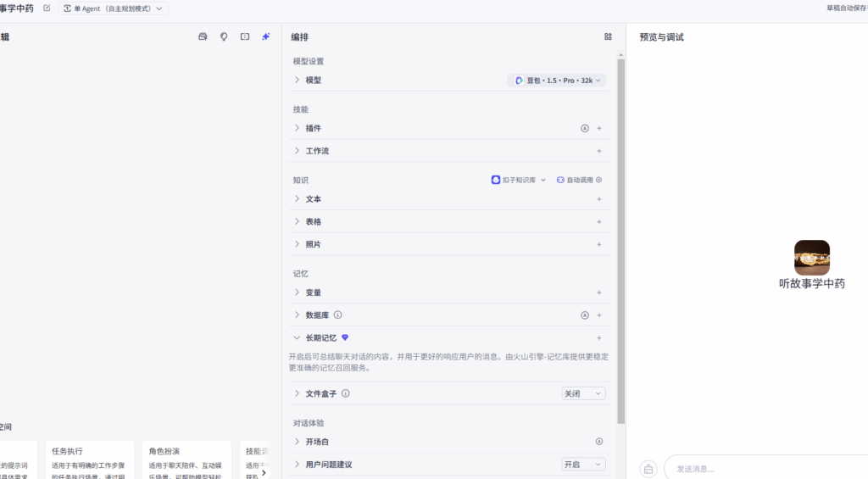Open the 豆包 1.5 Pro 32k model selector
Image resolution: width=868 pixels, height=479 pixels.
point(557,81)
